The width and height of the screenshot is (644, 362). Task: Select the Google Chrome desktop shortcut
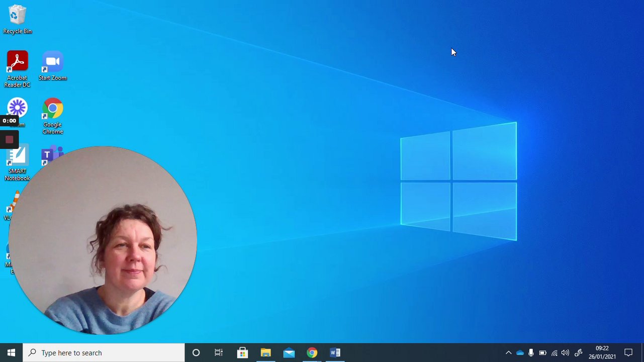coord(52,116)
